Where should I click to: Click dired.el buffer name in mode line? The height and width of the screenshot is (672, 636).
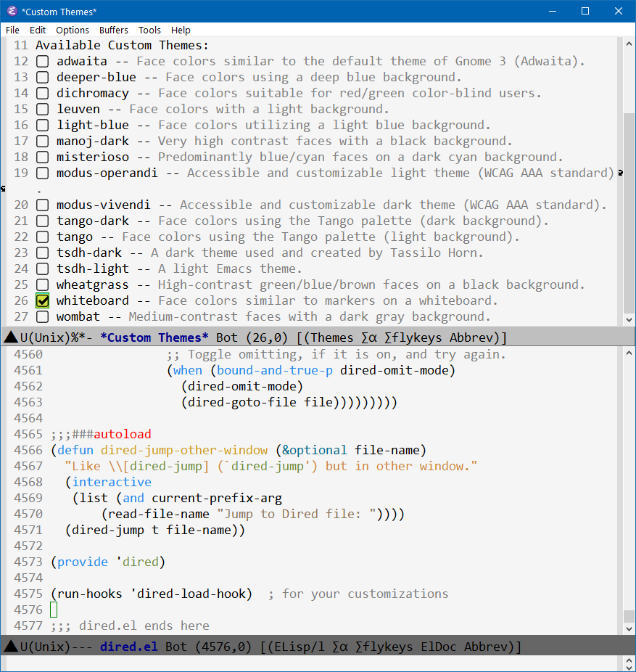coord(129,647)
